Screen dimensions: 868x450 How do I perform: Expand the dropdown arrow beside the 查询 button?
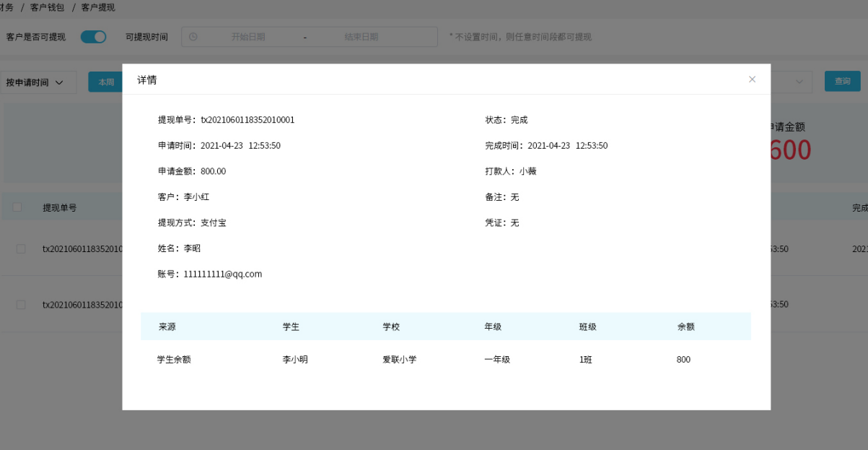(x=799, y=82)
